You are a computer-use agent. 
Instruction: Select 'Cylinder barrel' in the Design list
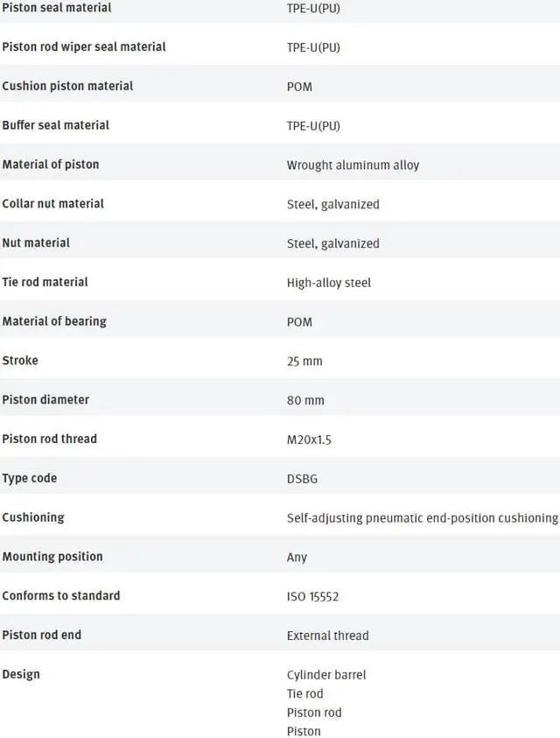326,675
